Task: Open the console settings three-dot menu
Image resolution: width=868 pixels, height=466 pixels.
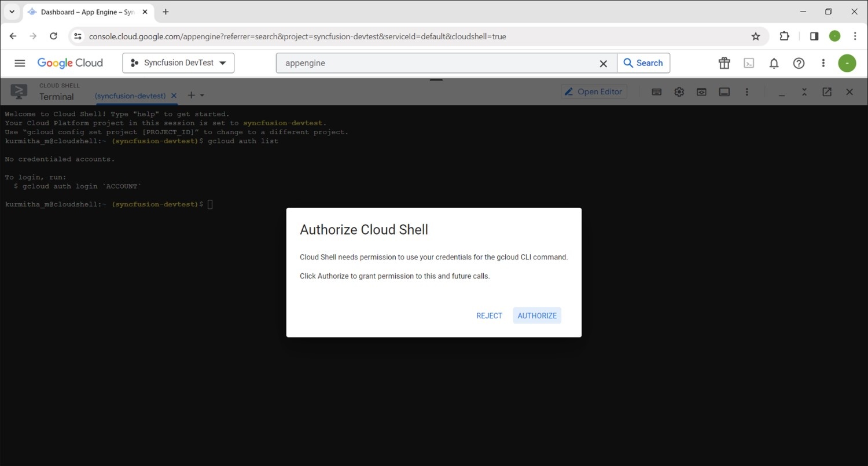Action: [x=823, y=63]
